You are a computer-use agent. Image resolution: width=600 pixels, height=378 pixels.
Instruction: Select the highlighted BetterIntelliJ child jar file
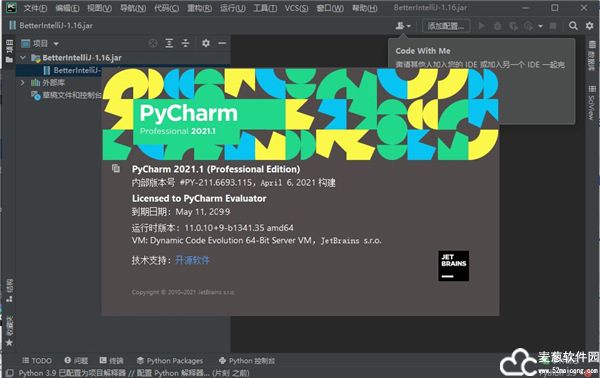point(77,70)
